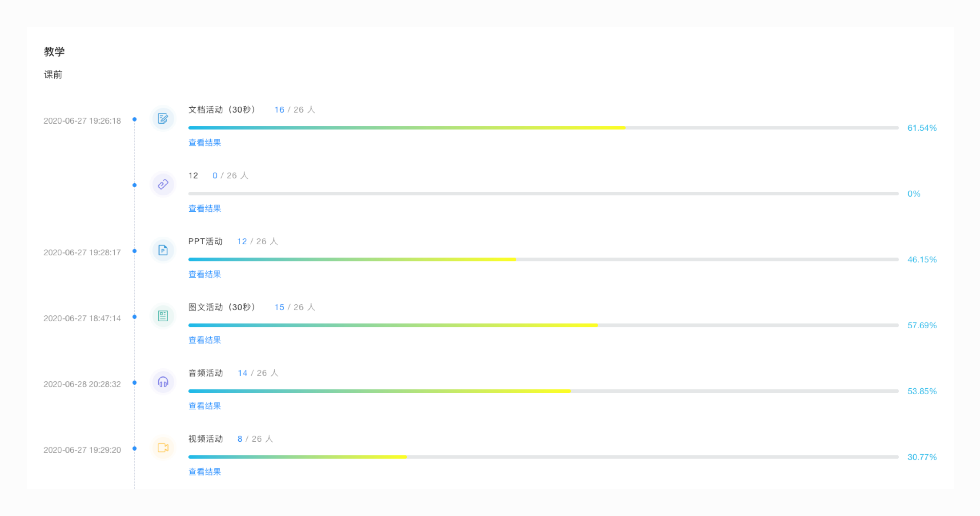Click the 46.15% completion label

[922, 260]
